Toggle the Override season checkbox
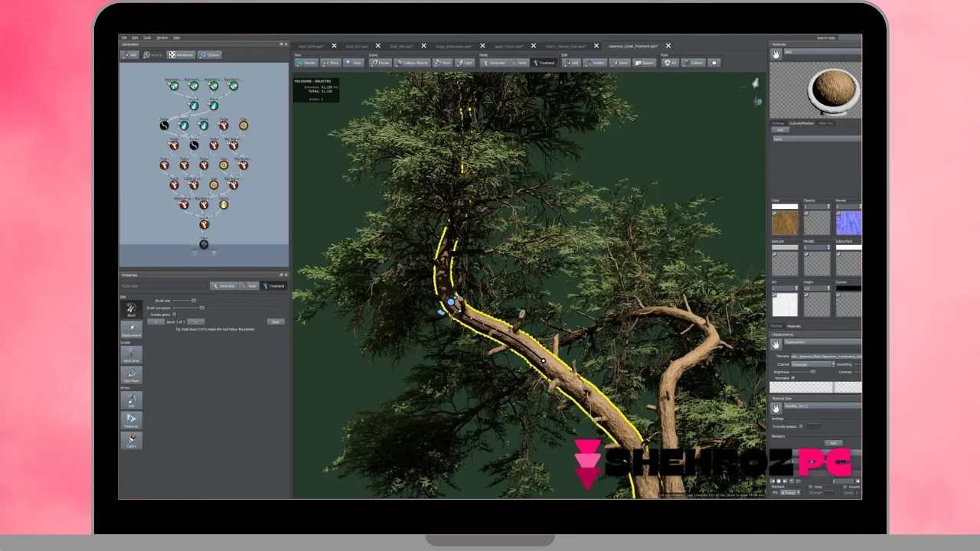Image resolution: width=980 pixels, height=551 pixels. coord(801,426)
